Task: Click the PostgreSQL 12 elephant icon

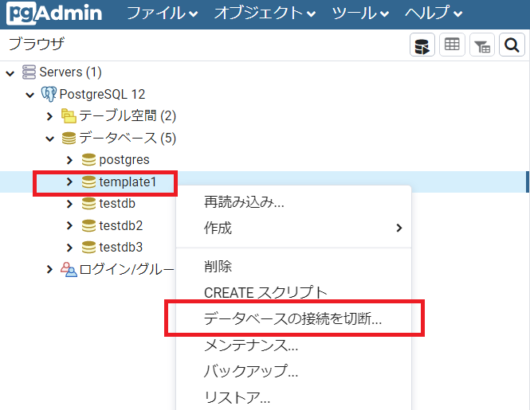Action: (49, 94)
